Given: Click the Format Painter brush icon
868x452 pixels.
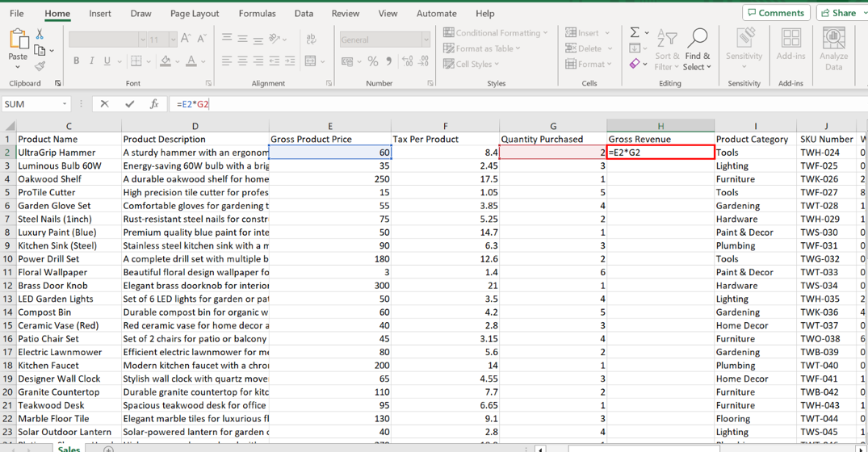Looking at the screenshot, I should tap(40, 66).
